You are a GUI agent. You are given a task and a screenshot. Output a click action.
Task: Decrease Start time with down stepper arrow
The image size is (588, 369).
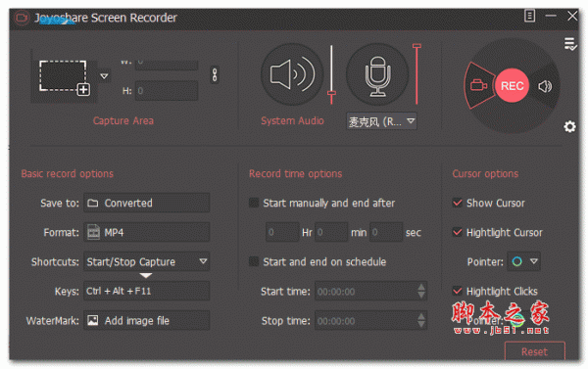(421, 296)
